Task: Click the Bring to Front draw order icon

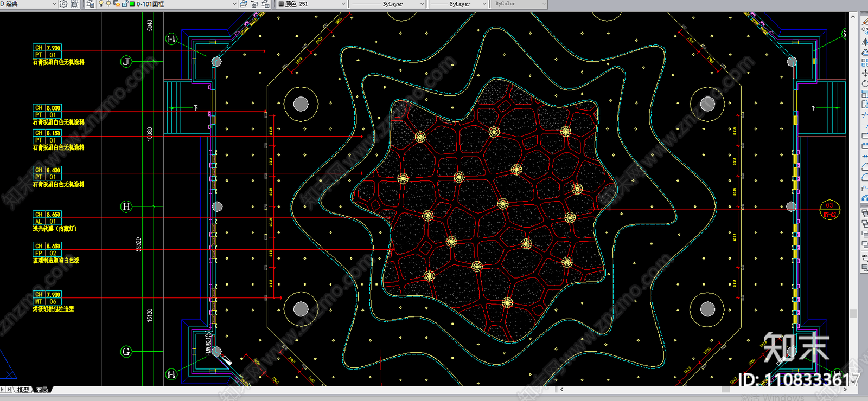Action: (864, 213)
